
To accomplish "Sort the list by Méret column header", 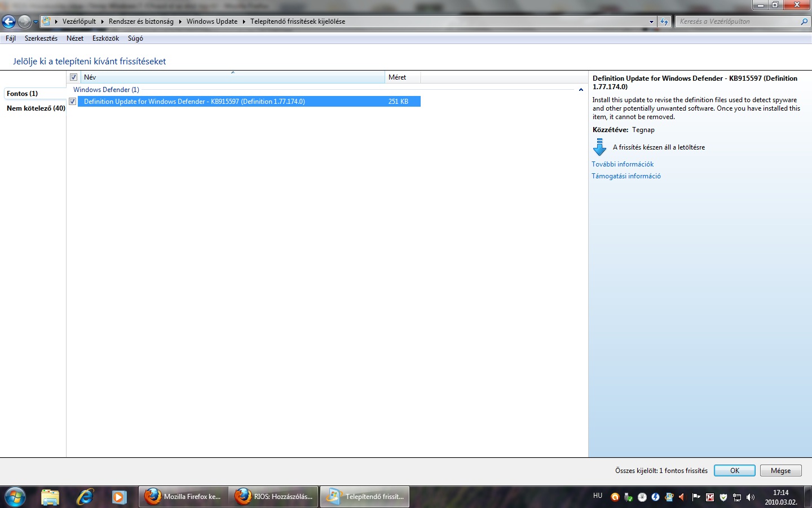I will click(x=401, y=77).
